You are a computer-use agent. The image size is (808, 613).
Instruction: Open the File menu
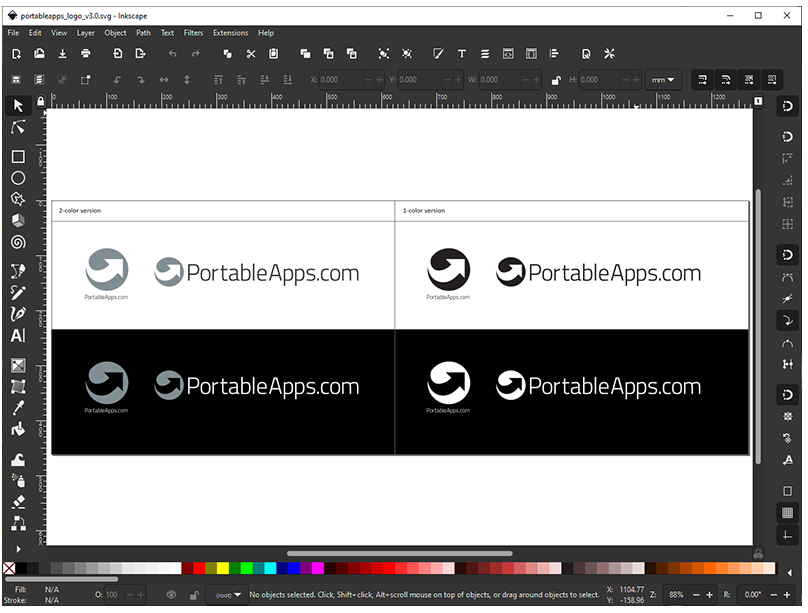pos(13,32)
